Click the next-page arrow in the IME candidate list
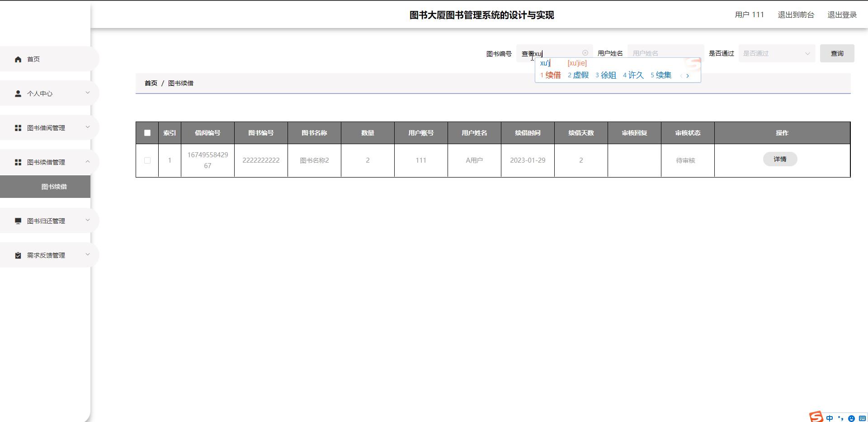The width and height of the screenshot is (868, 422). 688,75
